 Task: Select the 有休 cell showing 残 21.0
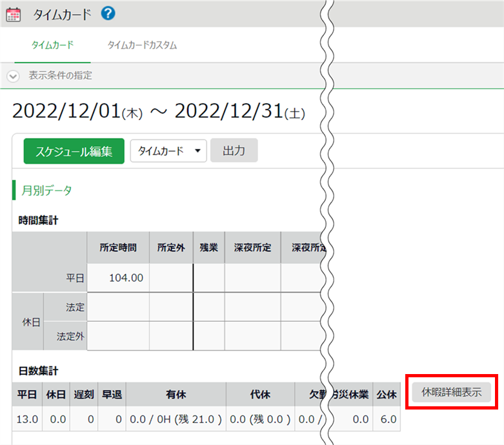click(176, 419)
